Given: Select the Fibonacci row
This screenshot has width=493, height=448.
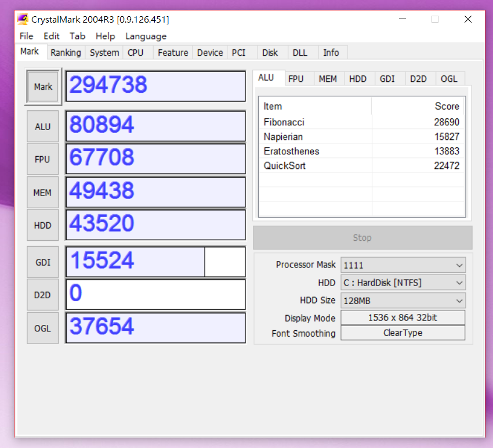Looking at the screenshot, I should (x=361, y=122).
